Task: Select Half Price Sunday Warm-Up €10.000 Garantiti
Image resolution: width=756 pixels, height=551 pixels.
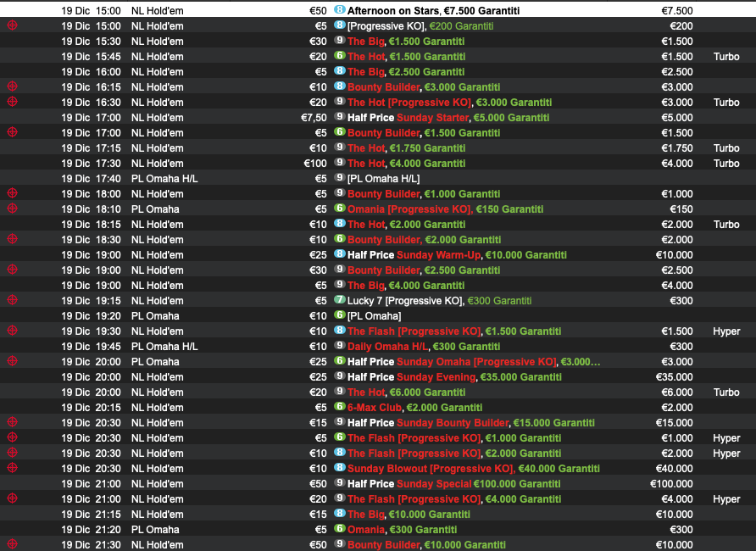Action: click(457, 255)
